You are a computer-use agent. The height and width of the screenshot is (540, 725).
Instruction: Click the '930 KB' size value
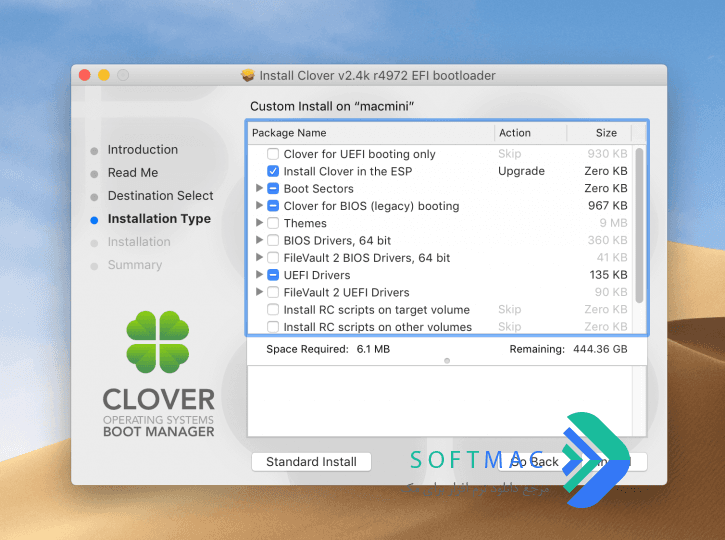tap(607, 153)
